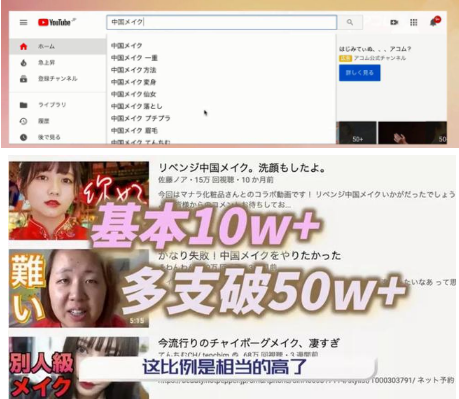Open the left 50+ playlist thumbnail
The image size is (459, 399).
pos(356,133)
